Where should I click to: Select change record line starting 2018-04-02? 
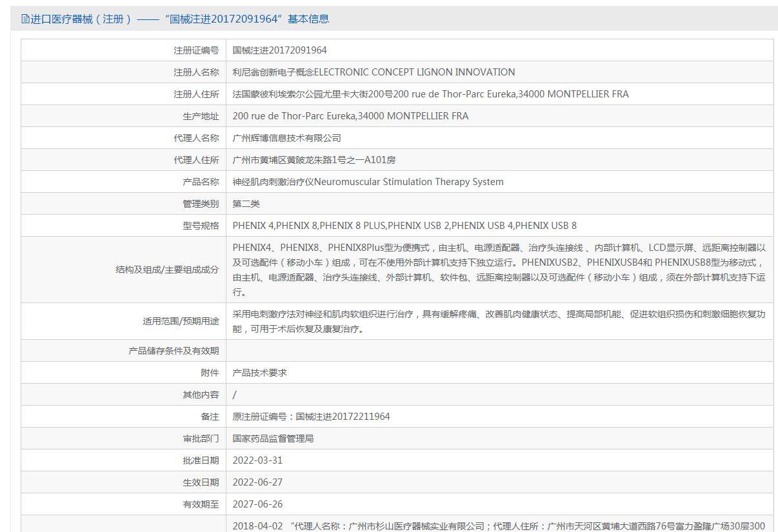coord(499,526)
